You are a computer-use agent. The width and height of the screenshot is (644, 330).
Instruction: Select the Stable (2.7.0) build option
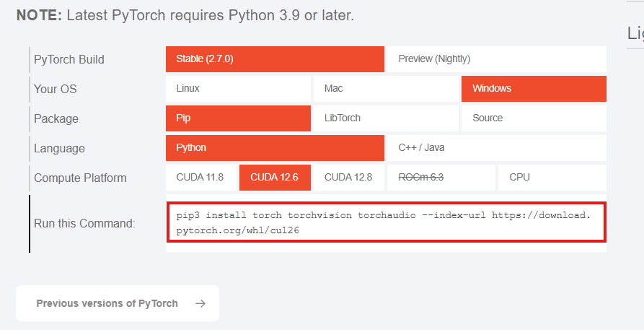pos(275,58)
